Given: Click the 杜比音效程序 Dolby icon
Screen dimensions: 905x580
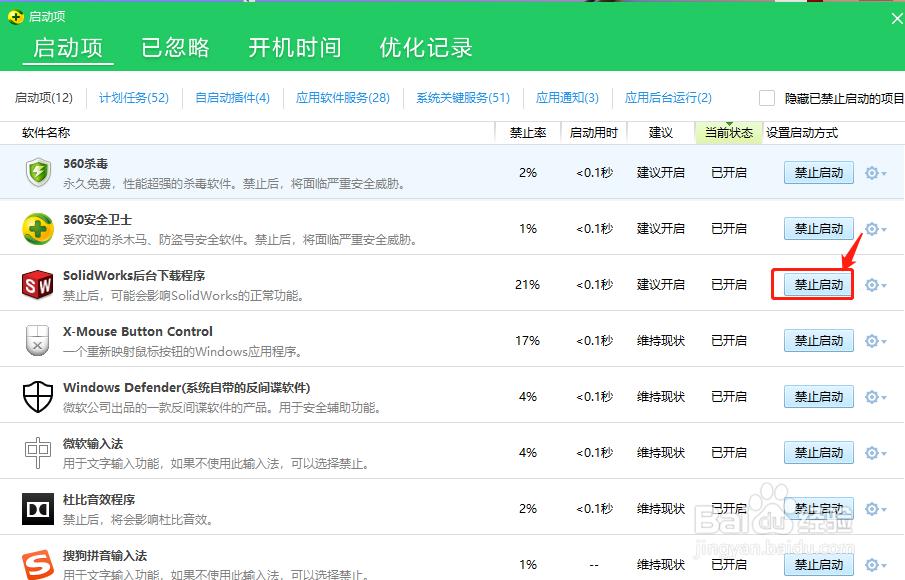Looking at the screenshot, I should [x=38, y=508].
